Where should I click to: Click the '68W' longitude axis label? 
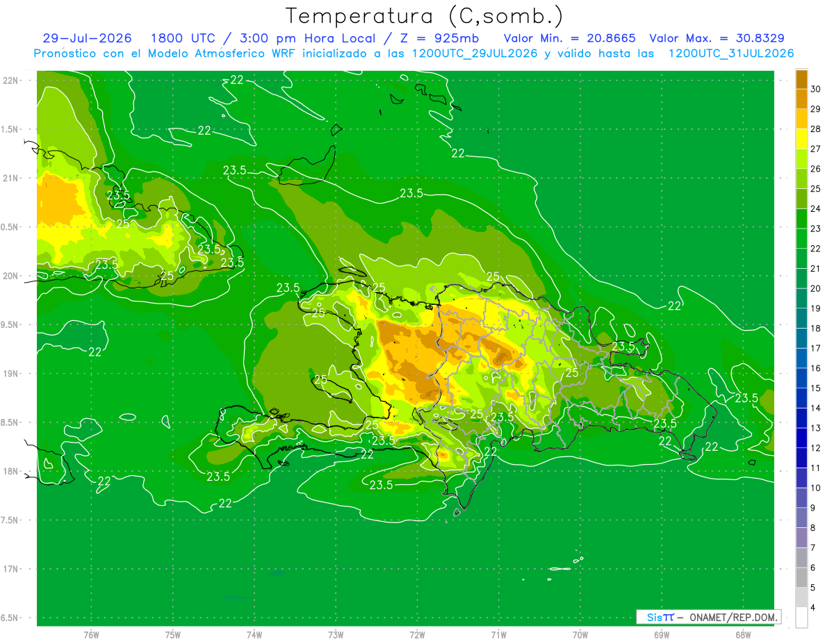(743, 635)
